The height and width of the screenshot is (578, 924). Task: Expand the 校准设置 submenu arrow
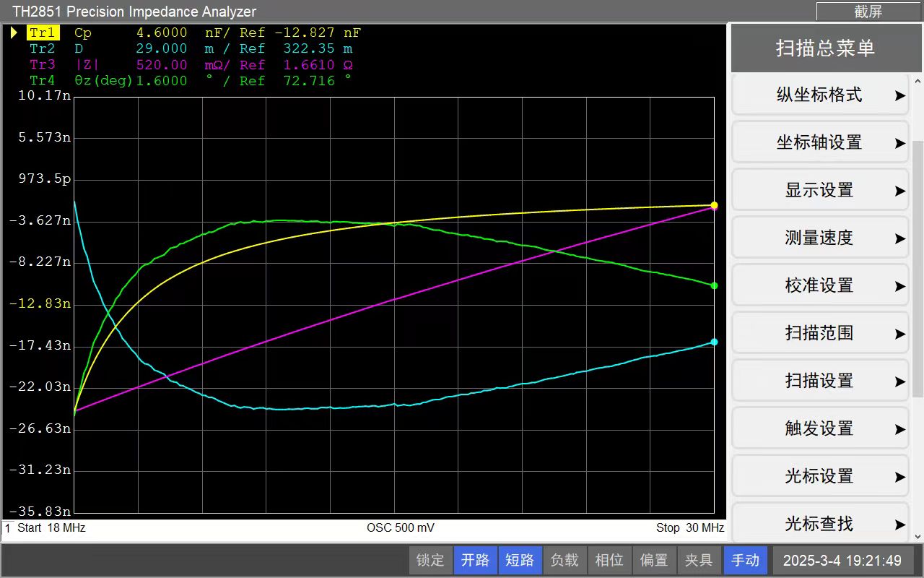pos(899,286)
